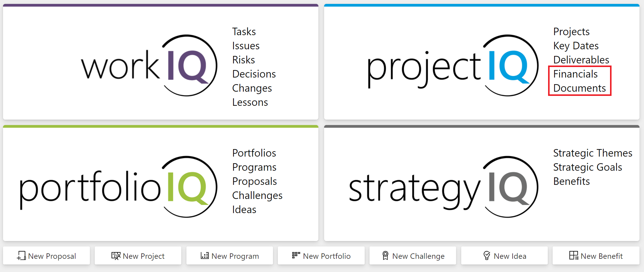
Task: Click the New Portfolio grid icon
Action: [x=296, y=255]
